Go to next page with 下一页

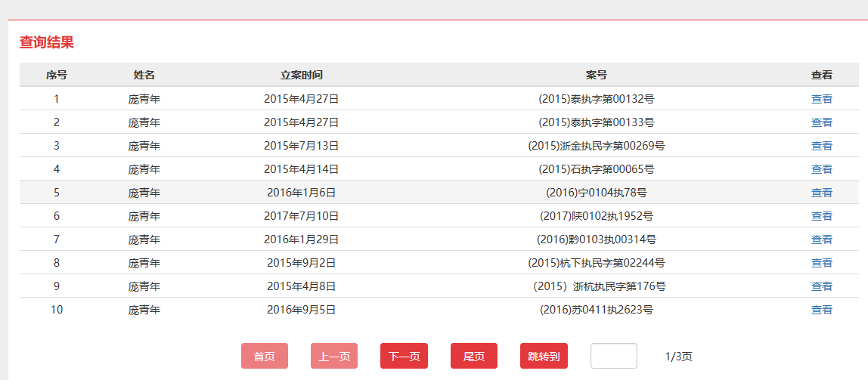pos(404,357)
